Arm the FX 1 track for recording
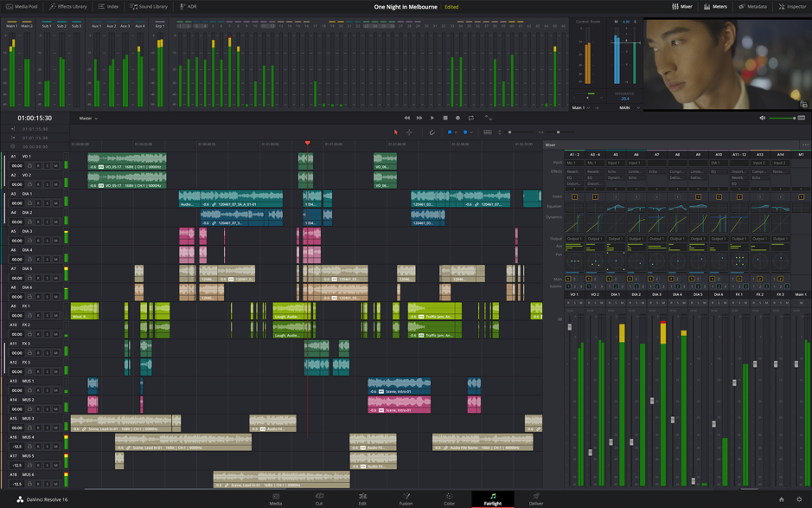812x508 pixels. pos(38,316)
